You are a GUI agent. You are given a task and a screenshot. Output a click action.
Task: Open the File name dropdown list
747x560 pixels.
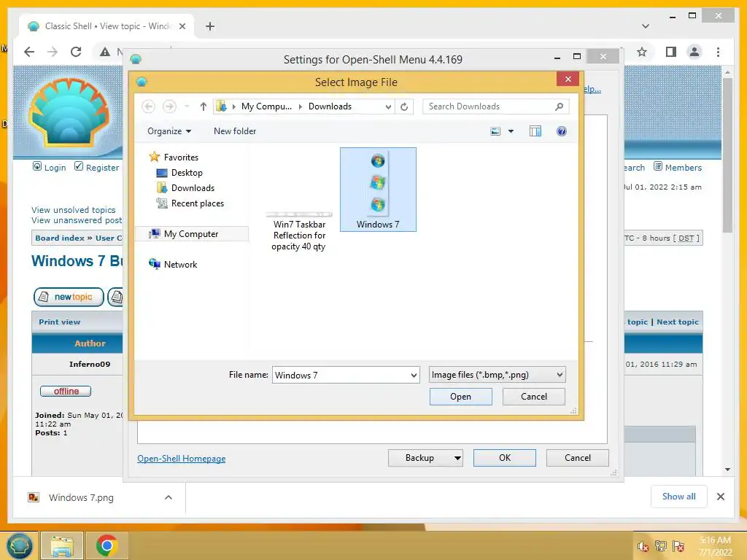click(414, 376)
